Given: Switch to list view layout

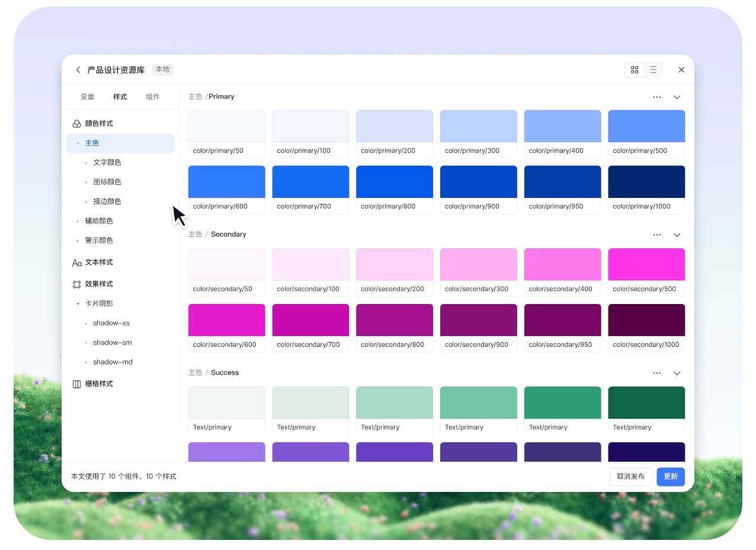Looking at the screenshot, I should point(653,70).
